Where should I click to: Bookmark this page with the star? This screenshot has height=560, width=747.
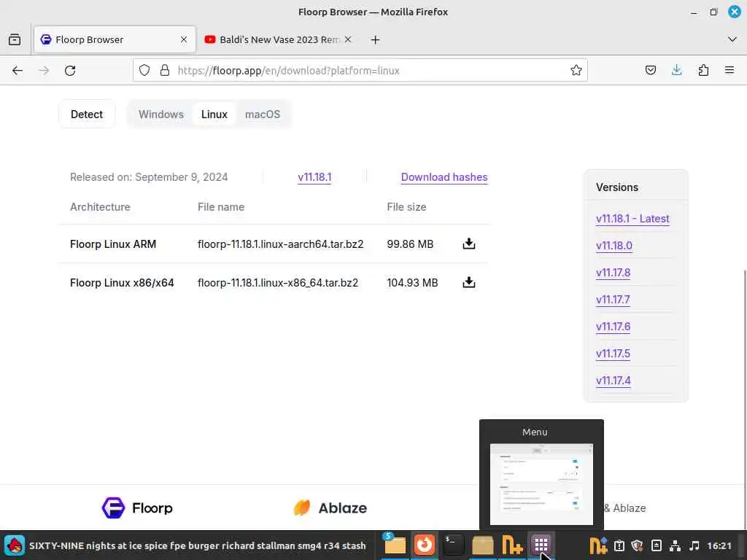576,71
